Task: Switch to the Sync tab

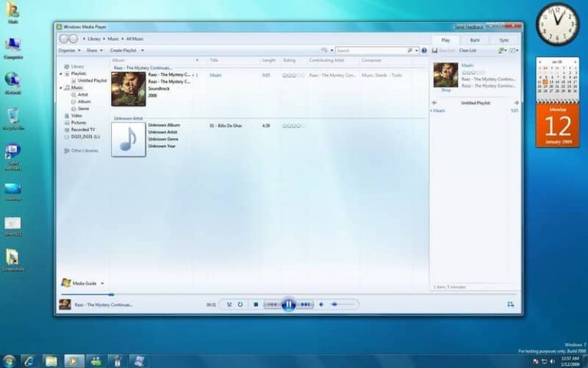Action: click(x=504, y=40)
